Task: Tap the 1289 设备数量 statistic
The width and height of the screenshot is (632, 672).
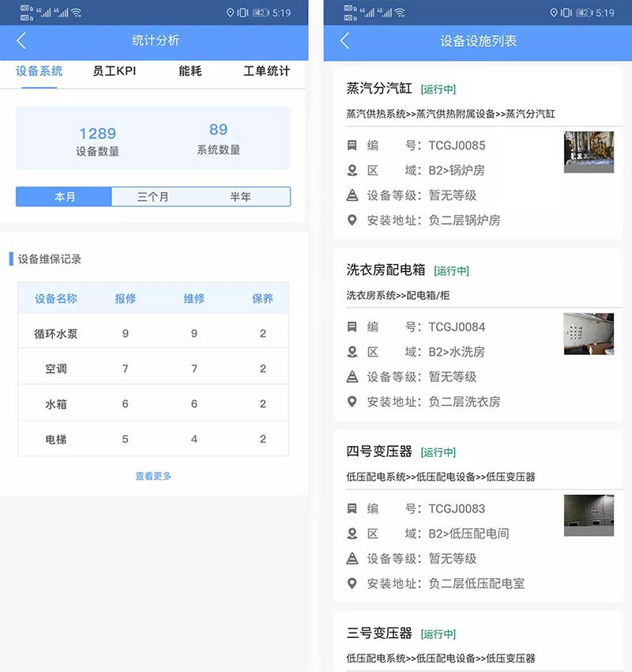Action: 98,141
